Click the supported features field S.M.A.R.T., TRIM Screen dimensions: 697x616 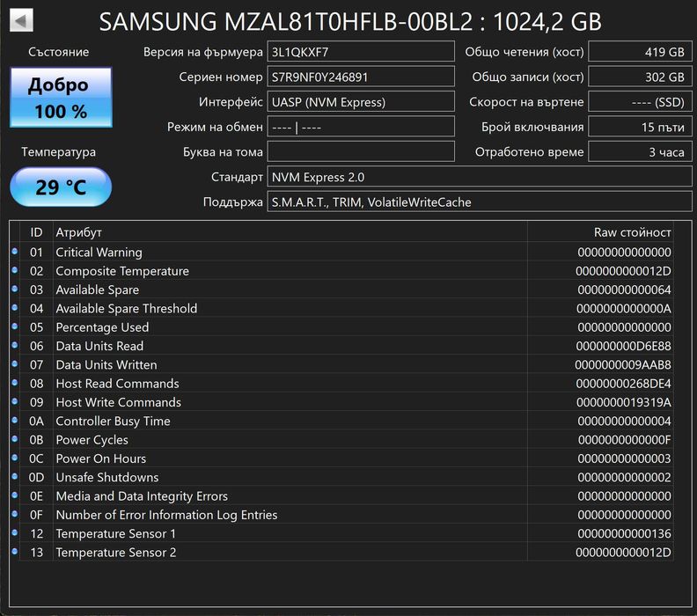tap(480, 202)
